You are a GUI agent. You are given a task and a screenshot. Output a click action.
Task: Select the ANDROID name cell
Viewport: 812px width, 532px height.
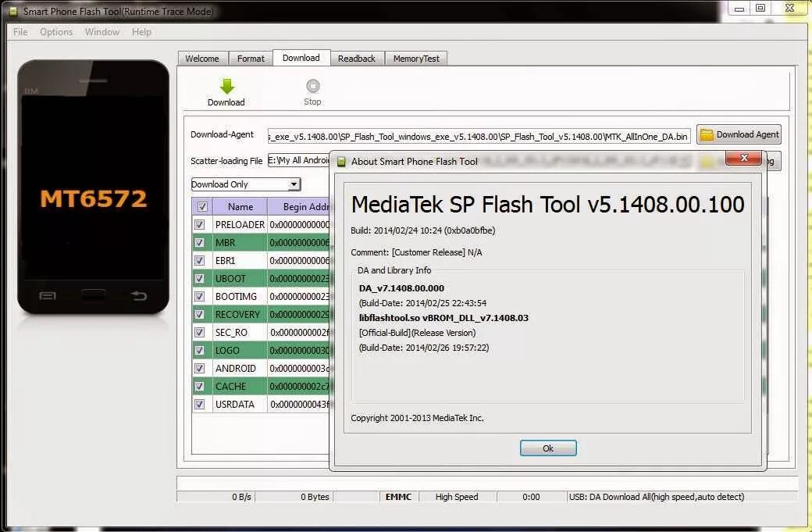pos(240,368)
